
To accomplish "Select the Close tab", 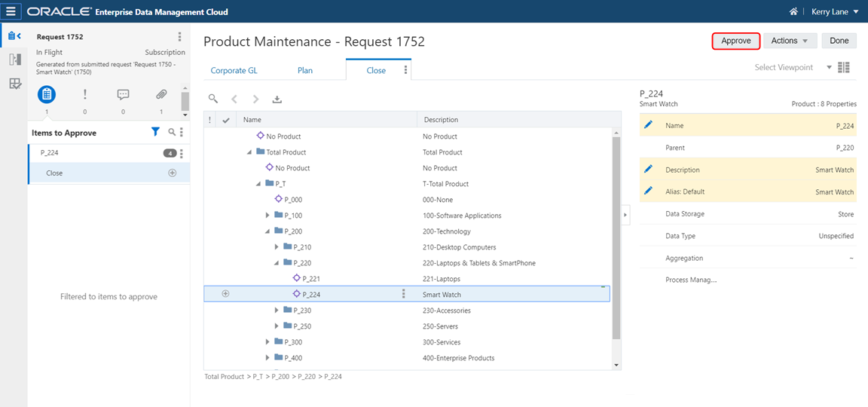I will (376, 70).
